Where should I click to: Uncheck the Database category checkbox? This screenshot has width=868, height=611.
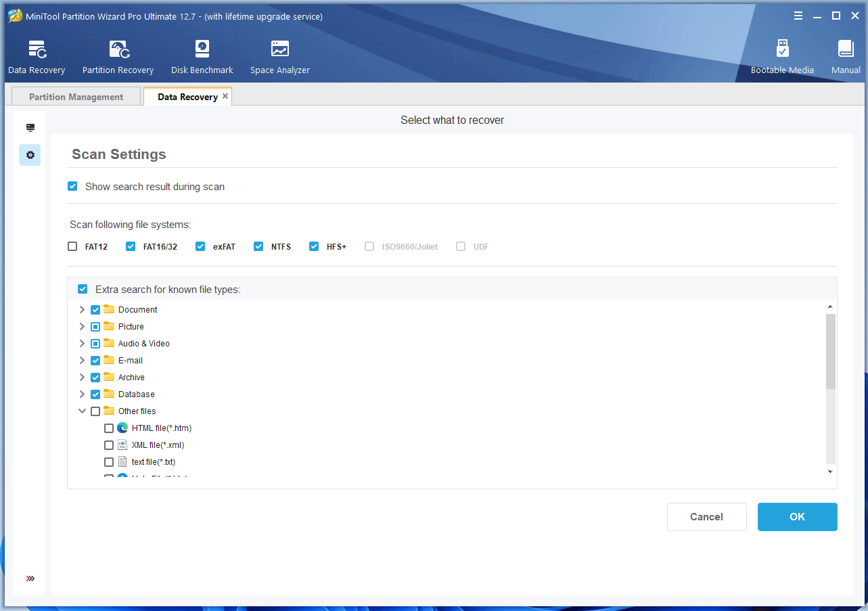pos(95,394)
